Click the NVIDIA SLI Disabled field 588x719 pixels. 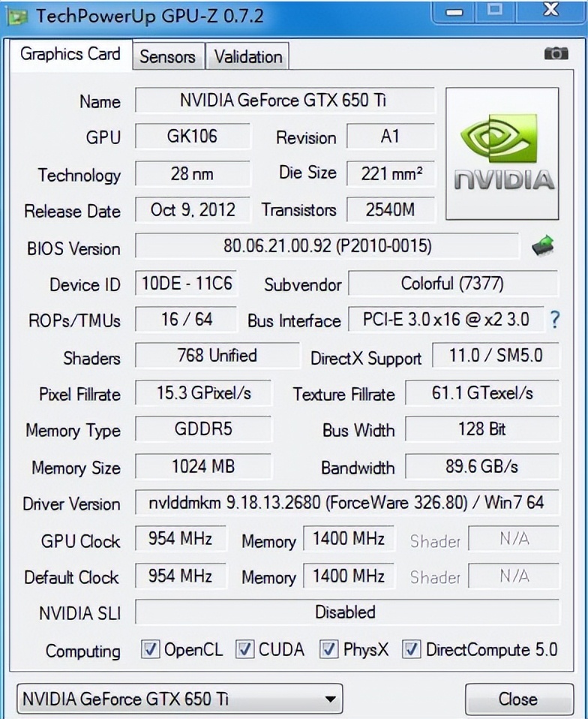346,612
